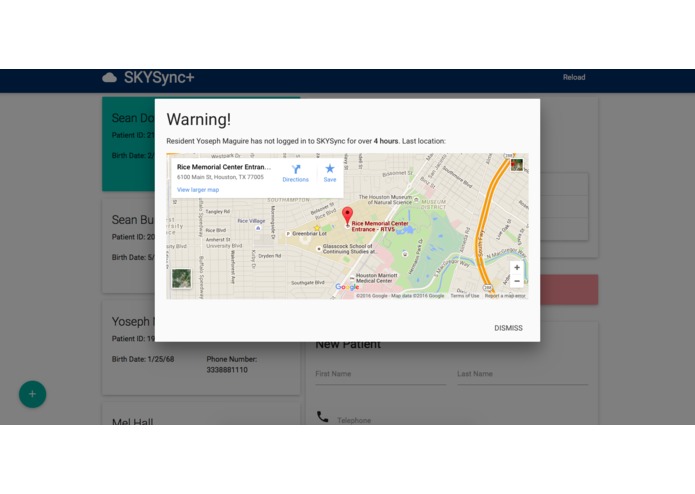Dismiss the warning dialog

508,328
